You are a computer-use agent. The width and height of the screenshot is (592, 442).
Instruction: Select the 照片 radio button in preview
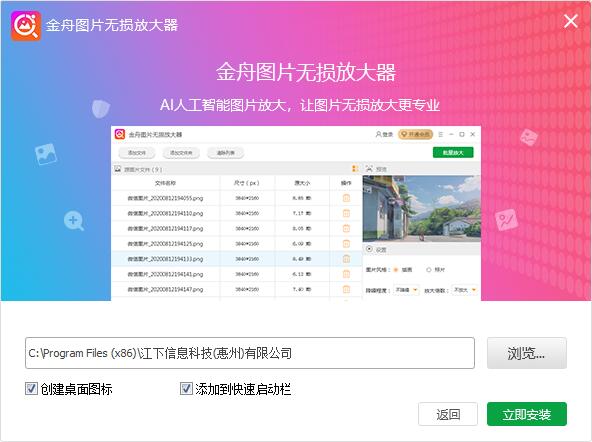point(429,270)
